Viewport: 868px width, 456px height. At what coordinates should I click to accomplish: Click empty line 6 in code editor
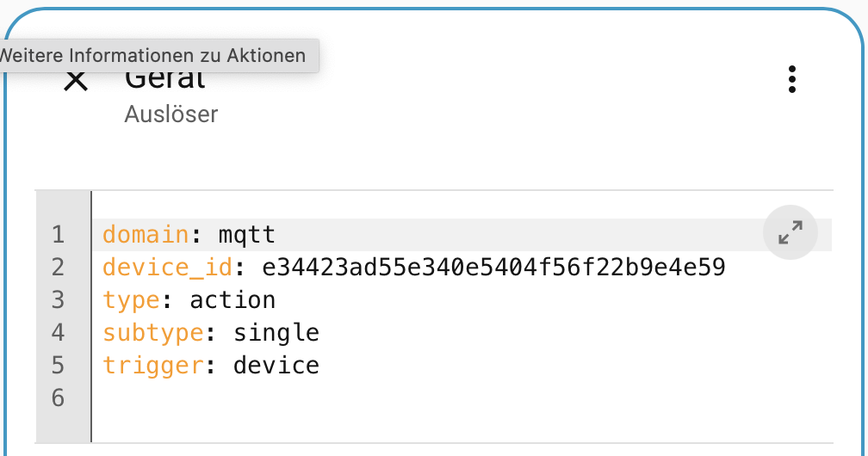tap(462, 397)
